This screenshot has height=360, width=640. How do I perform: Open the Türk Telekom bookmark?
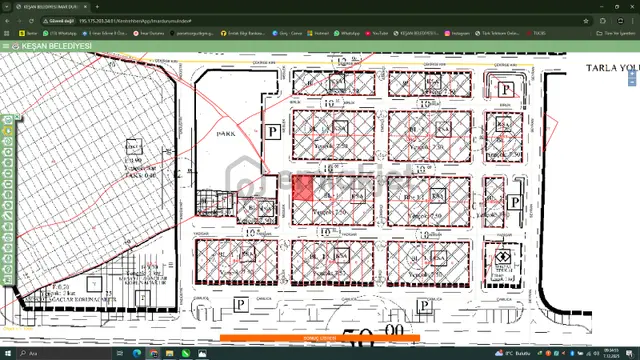pos(497,33)
